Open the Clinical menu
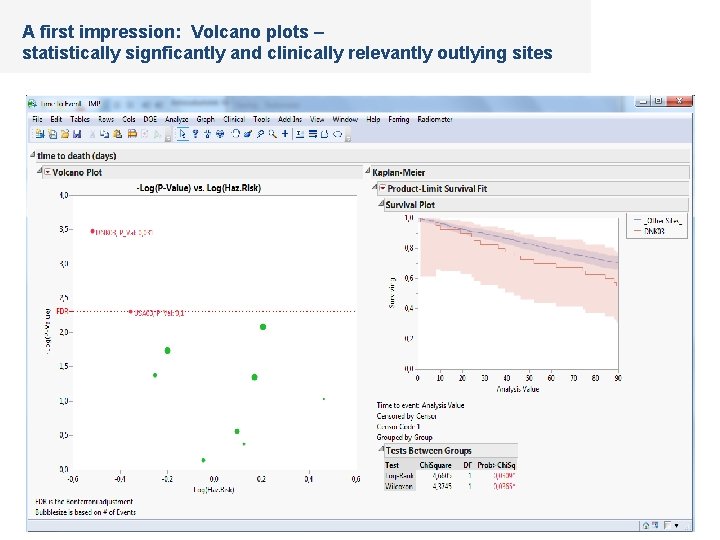The image size is (720, 540). coord(234,119)
